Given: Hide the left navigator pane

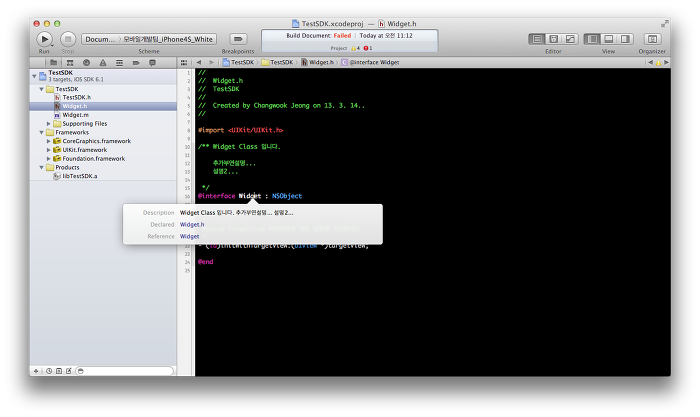Looking at the screenshot, I should 592,39.
